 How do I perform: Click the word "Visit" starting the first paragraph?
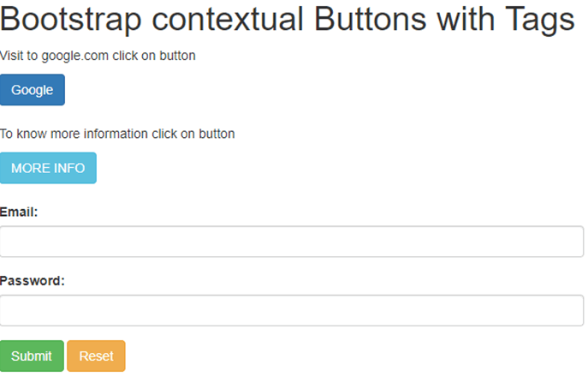point(12,57)
